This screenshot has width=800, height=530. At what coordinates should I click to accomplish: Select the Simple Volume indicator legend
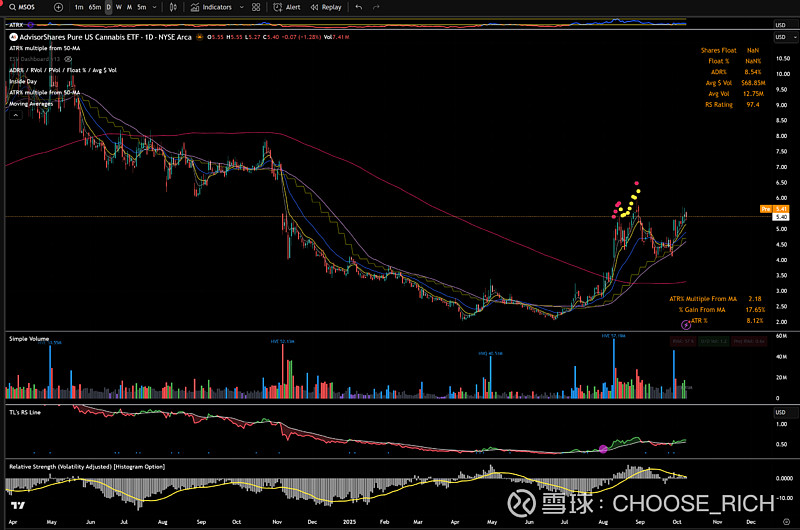[x=29, y=339]
